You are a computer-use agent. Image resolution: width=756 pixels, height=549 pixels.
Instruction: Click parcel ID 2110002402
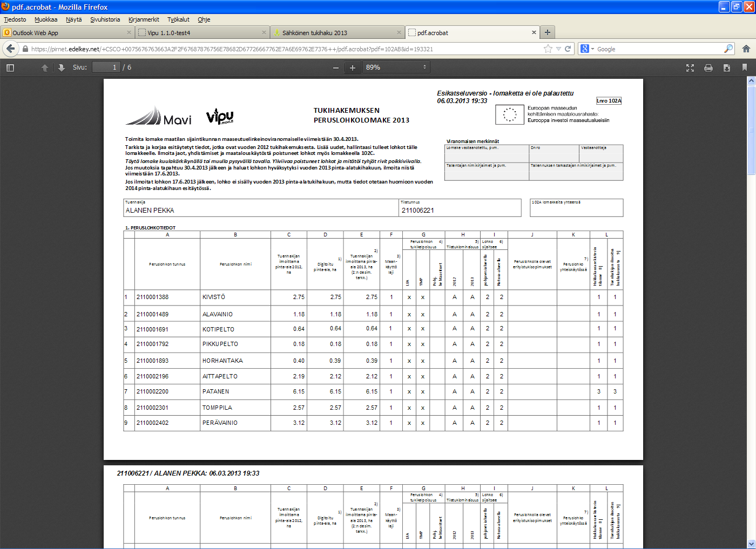[153, 423]
